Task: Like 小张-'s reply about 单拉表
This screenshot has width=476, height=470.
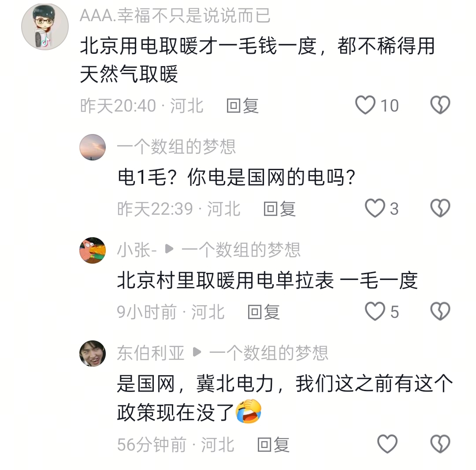Action: pos(375,312)
